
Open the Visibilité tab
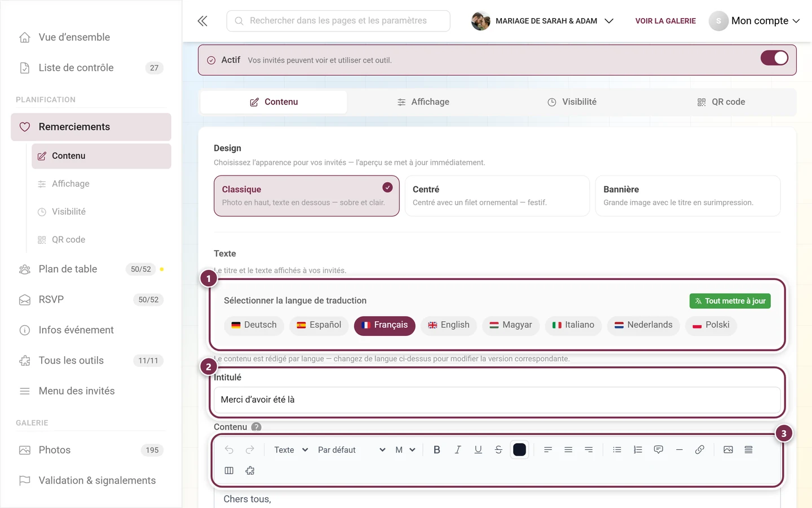(x=572, y=102)
